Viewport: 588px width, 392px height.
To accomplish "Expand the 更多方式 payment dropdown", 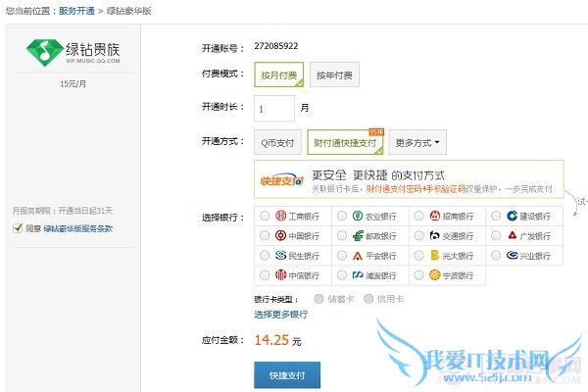I will (x=417, y=142).
